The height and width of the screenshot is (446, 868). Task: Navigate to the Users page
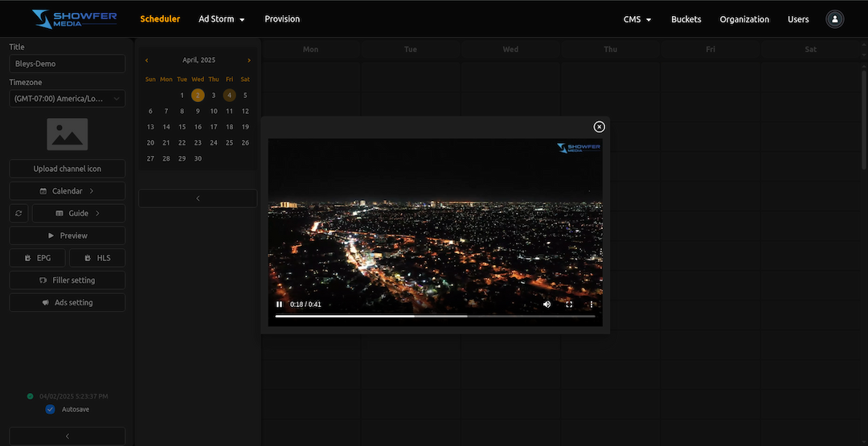(x=798, y=19)
